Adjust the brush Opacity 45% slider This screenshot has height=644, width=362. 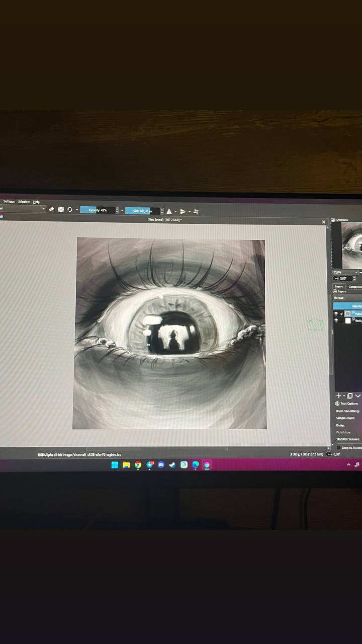pyautogui.click(x=98, y=210)
